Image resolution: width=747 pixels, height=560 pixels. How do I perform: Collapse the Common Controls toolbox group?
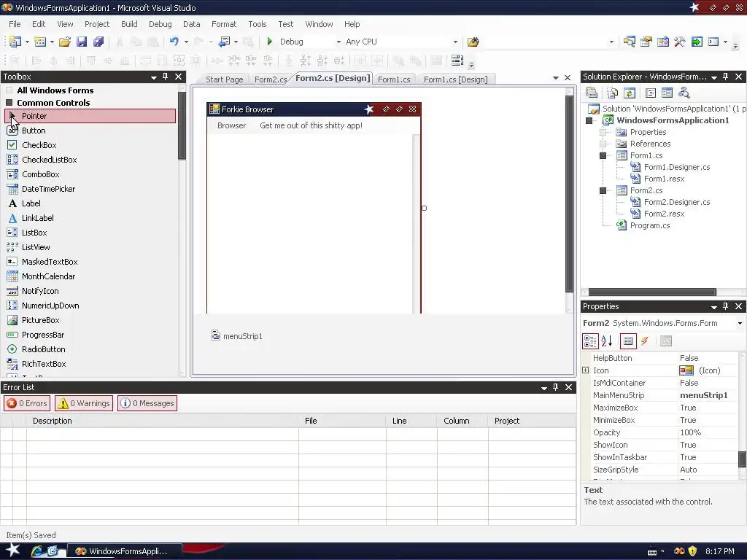(9, 102)
